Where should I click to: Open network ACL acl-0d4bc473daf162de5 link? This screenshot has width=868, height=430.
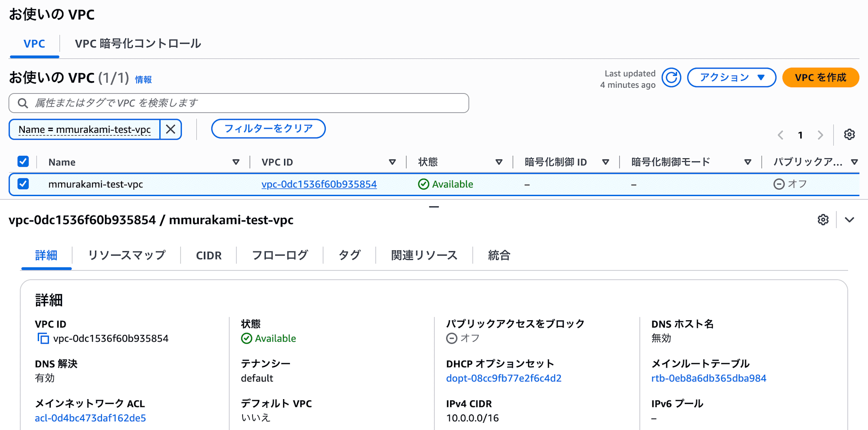pyautogui.click(x=90, y=418)
